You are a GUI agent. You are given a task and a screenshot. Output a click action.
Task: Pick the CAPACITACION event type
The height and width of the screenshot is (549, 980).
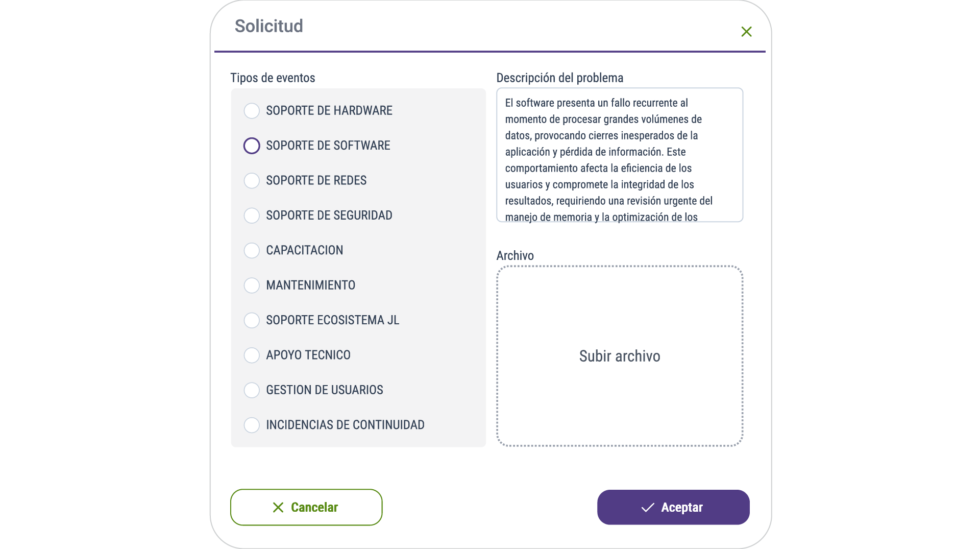pyautogui.click(x=252, y=250)
